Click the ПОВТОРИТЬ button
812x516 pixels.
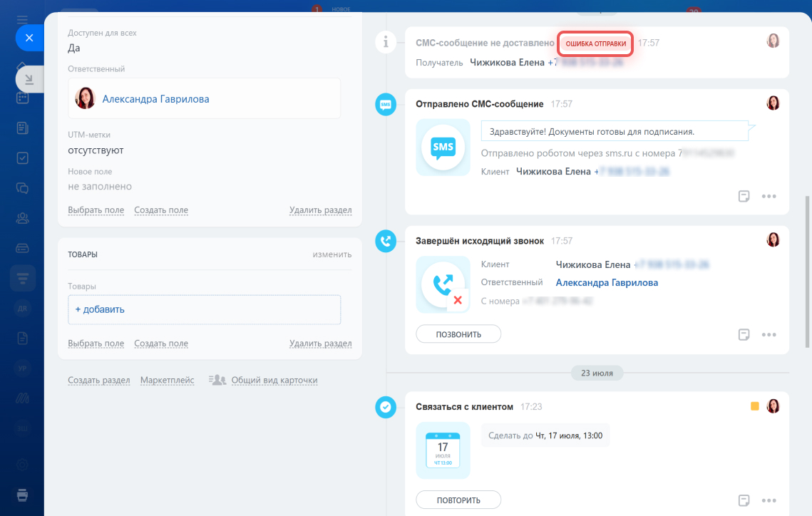click(x=458, y=500)
